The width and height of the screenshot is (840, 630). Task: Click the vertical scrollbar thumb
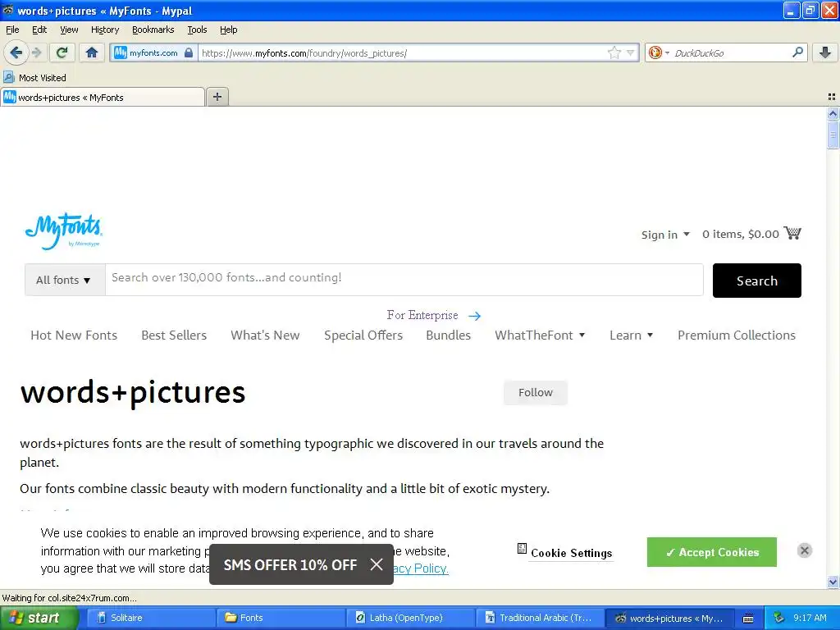coord(833,135)
